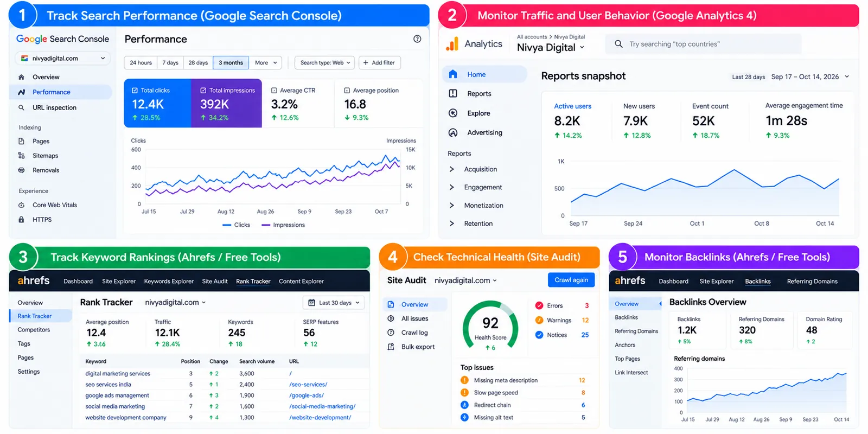Toggle the Total impressions checkbox
The height and width of the screenshot is (434, 868).
click(203, 91)
